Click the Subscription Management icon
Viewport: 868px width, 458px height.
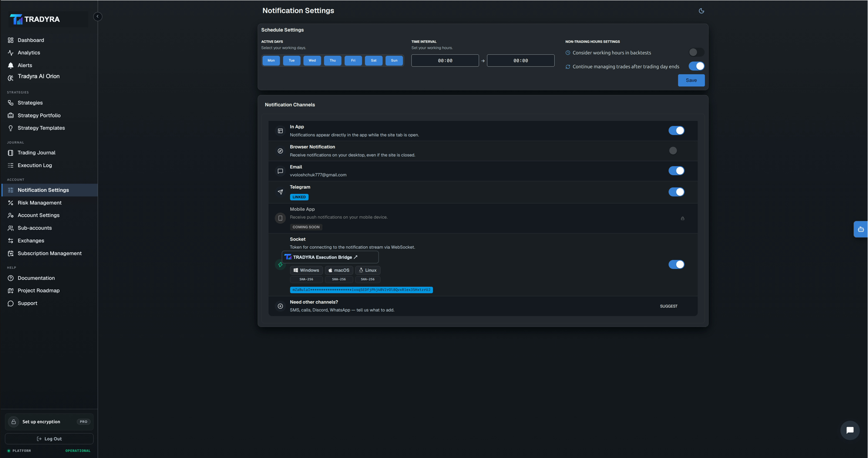(11, 253)
